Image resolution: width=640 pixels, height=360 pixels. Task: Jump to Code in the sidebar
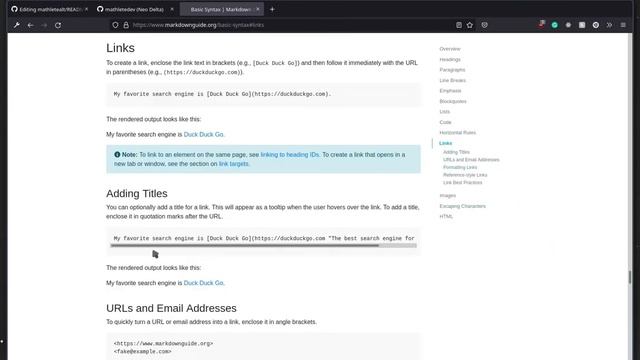click(x=445, y=122)
